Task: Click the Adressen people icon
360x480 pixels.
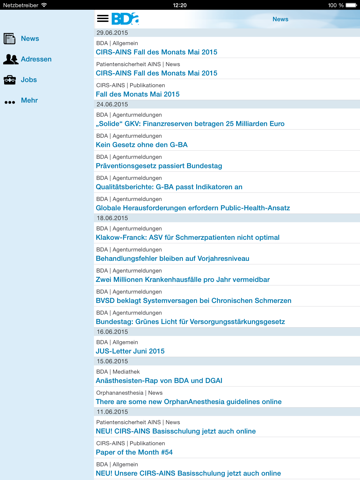Action: (x=10, y=59)
